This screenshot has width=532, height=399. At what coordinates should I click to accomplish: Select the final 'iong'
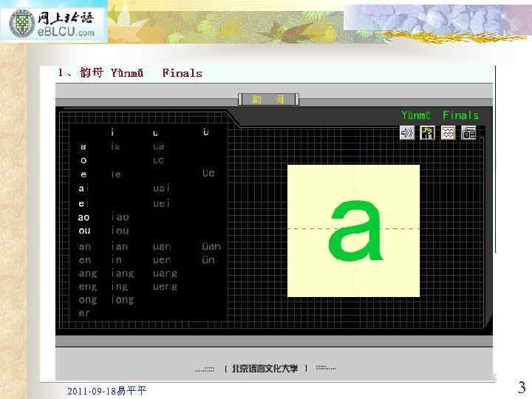(123, 300)
